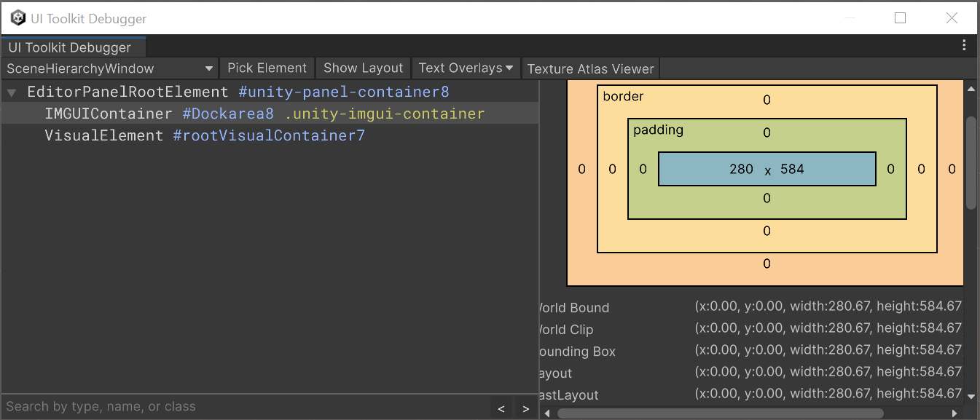Collapse the EditorPanelRootElement tree node
This screenshot has height=420, width=980.
pyautogui.click(x=11, y=92)
